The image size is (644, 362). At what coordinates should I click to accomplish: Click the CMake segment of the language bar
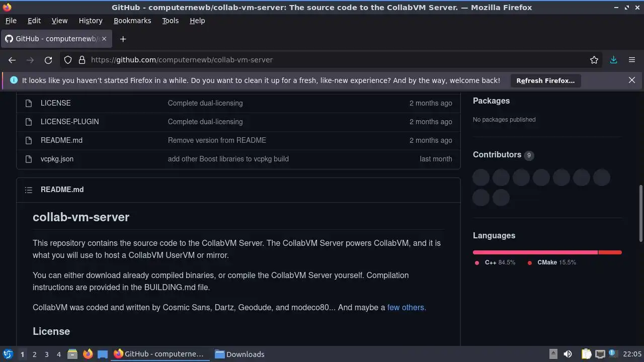coord(610,252)
